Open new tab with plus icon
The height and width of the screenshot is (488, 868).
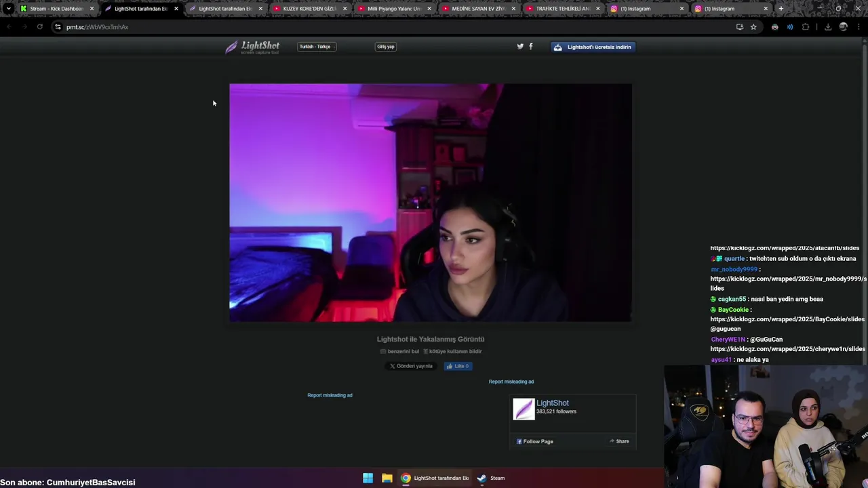[x=781, y=9]
